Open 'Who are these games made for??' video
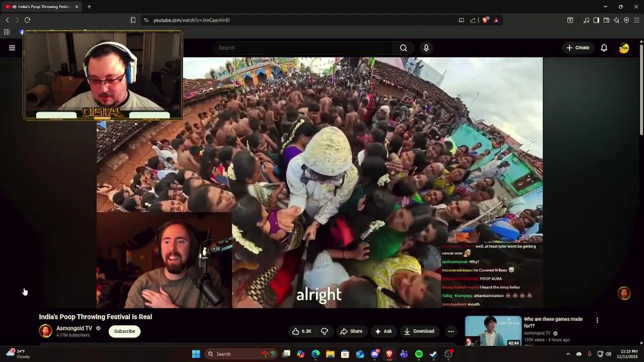 tap(553, 322)
